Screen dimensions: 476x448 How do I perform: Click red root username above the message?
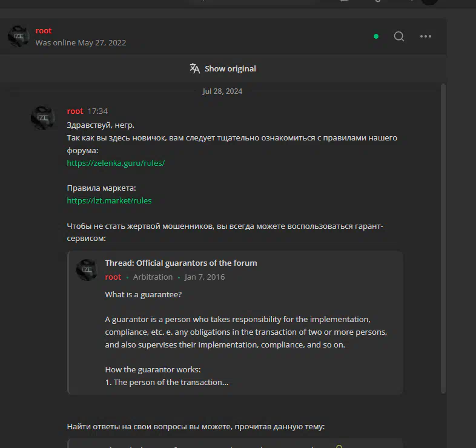tap(75, 111)
